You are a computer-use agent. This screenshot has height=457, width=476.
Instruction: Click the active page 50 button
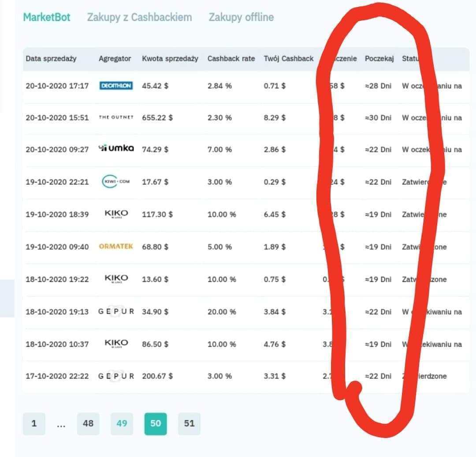156,423
